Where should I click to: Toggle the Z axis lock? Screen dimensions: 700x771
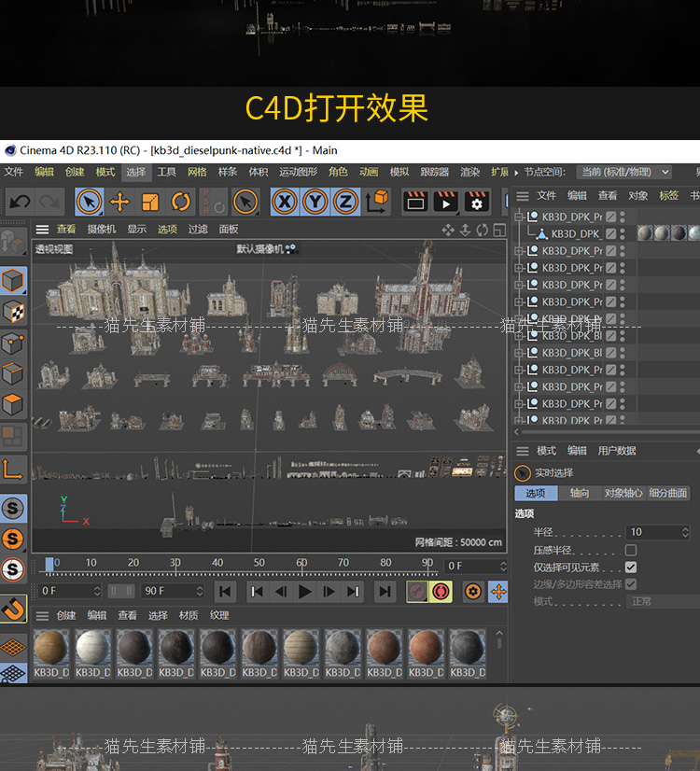coord(345,202)
